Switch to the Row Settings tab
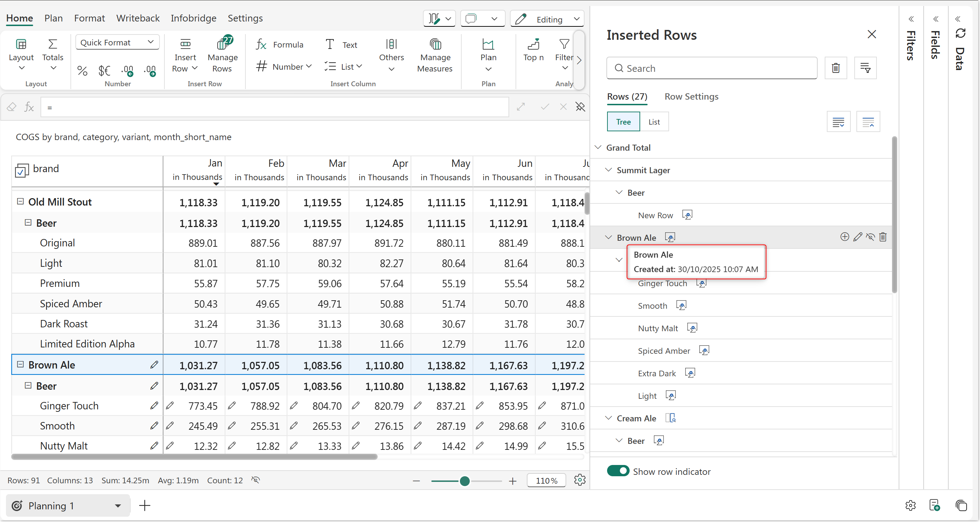The width and height of the screenshot is (980, 522). click(x=691, y=96)
